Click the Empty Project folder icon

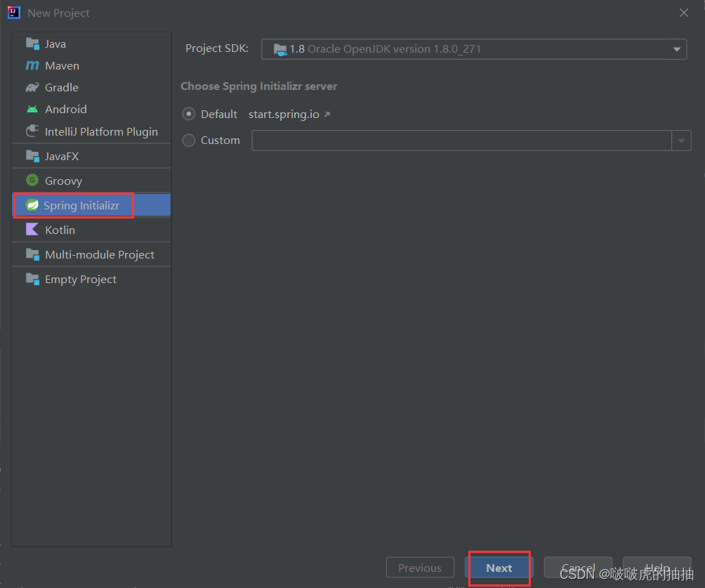coord(32,279)
